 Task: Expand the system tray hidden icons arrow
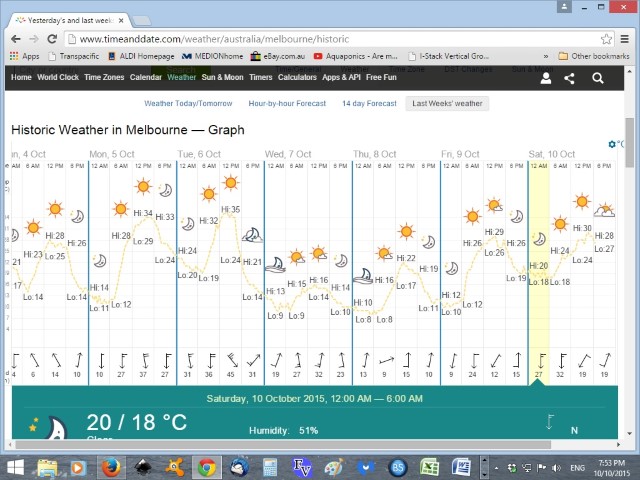(x=496, y=468)
